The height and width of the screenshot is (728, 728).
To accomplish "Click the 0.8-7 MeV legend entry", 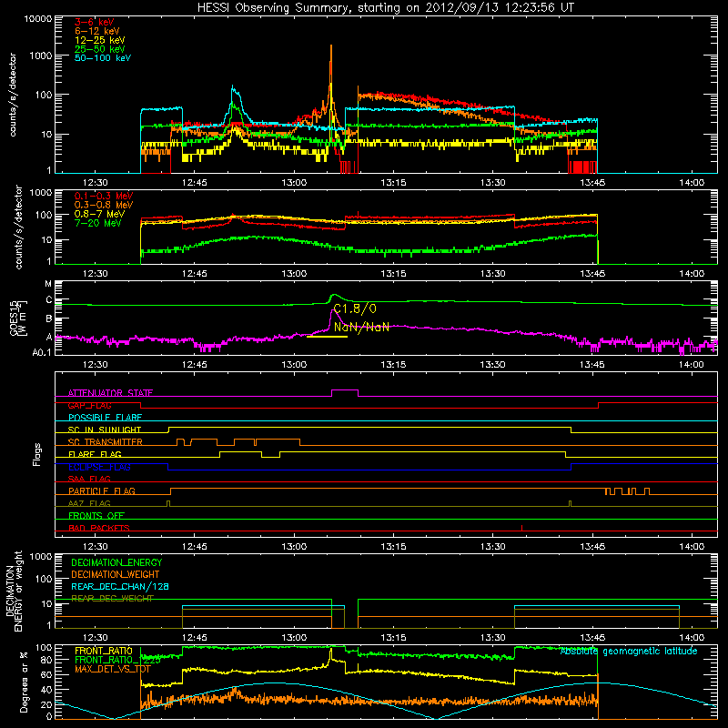I will 99,214.
